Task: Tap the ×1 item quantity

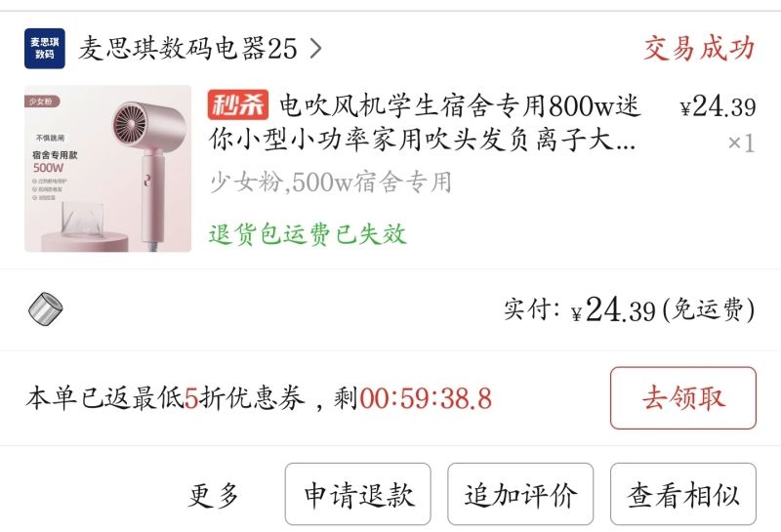Action: tap(741, 143)
